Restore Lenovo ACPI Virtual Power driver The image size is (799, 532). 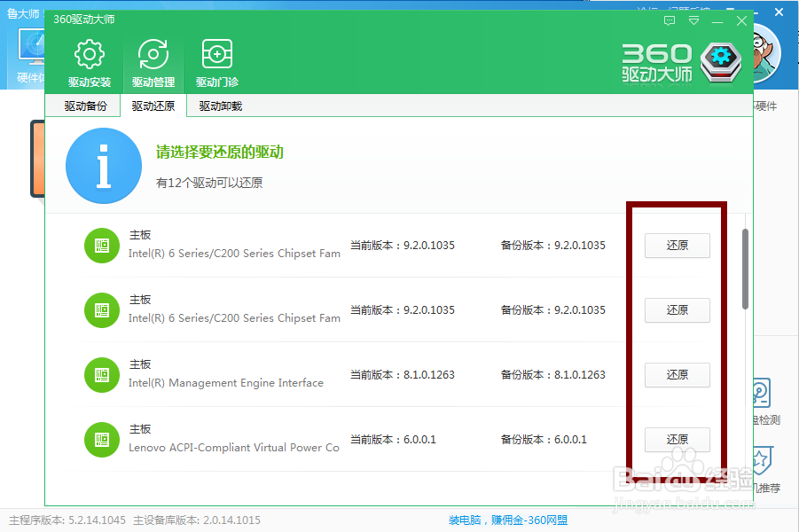pyautogui.click(x=677, y=439)
